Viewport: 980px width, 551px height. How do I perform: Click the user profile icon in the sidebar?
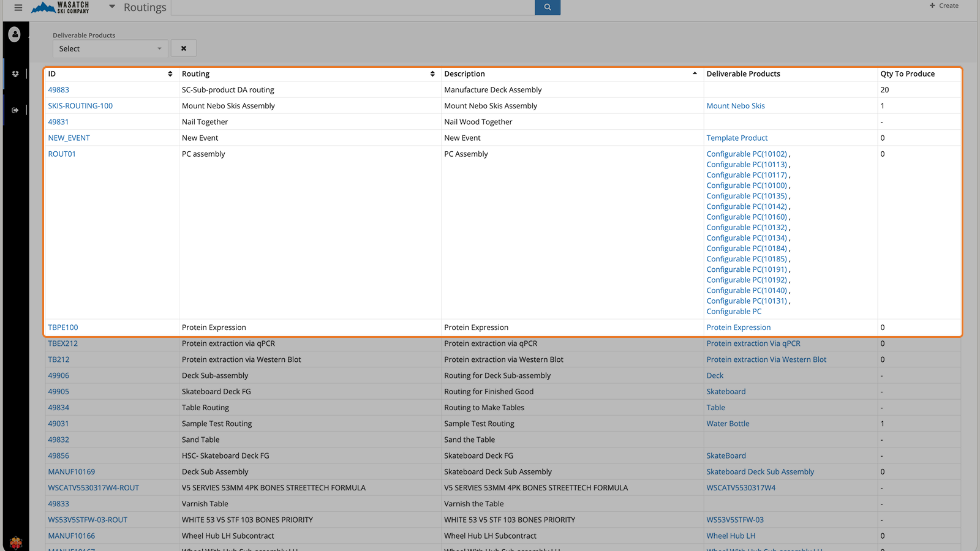[x=15, y=34]
